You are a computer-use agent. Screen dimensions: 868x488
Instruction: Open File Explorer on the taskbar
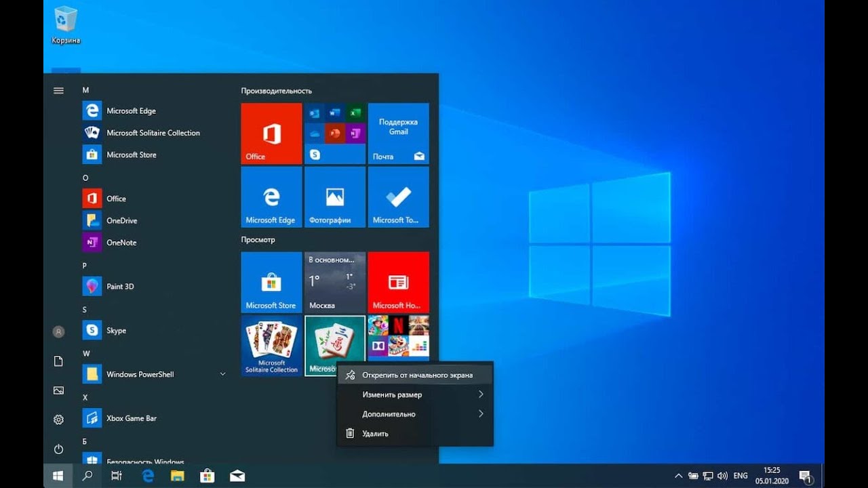coord(178,476)
